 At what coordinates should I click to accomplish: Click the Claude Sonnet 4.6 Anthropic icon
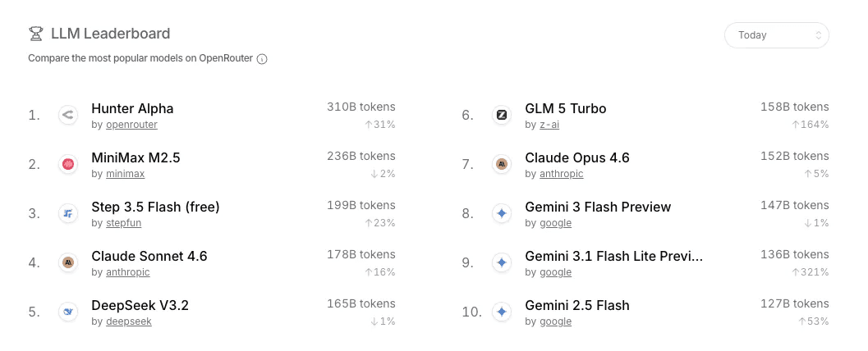(68, 263)
